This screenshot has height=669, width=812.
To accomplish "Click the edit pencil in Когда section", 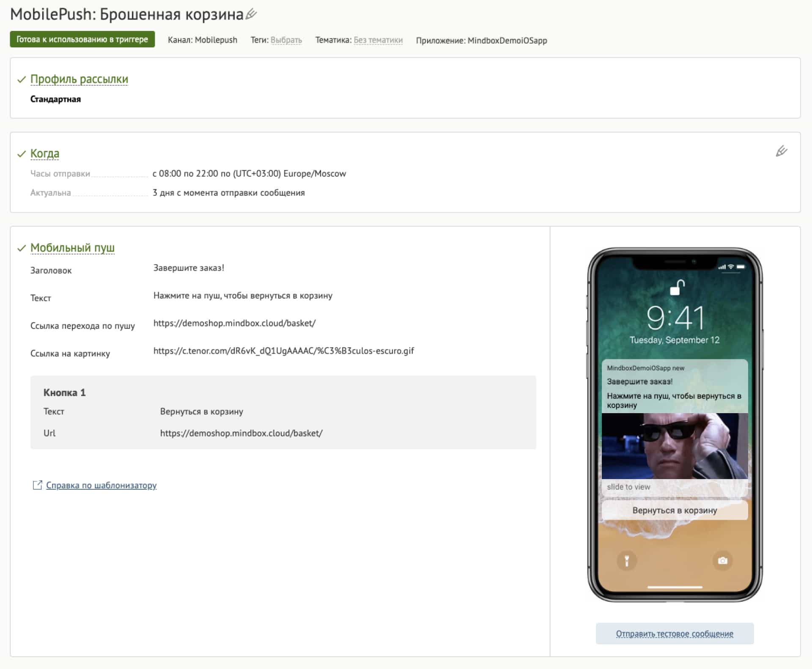I will pos(781,151).
